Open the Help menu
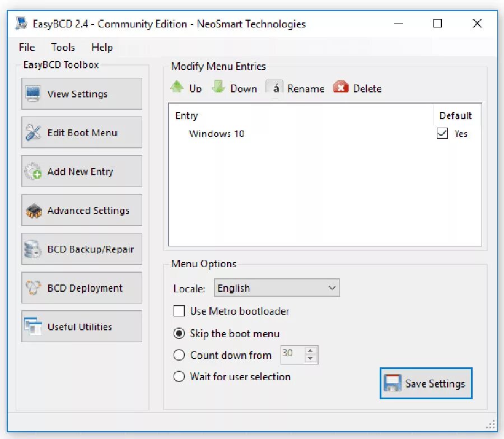Image resolution: width=504 pixels, height=439 pixels. tap(102, 48)
